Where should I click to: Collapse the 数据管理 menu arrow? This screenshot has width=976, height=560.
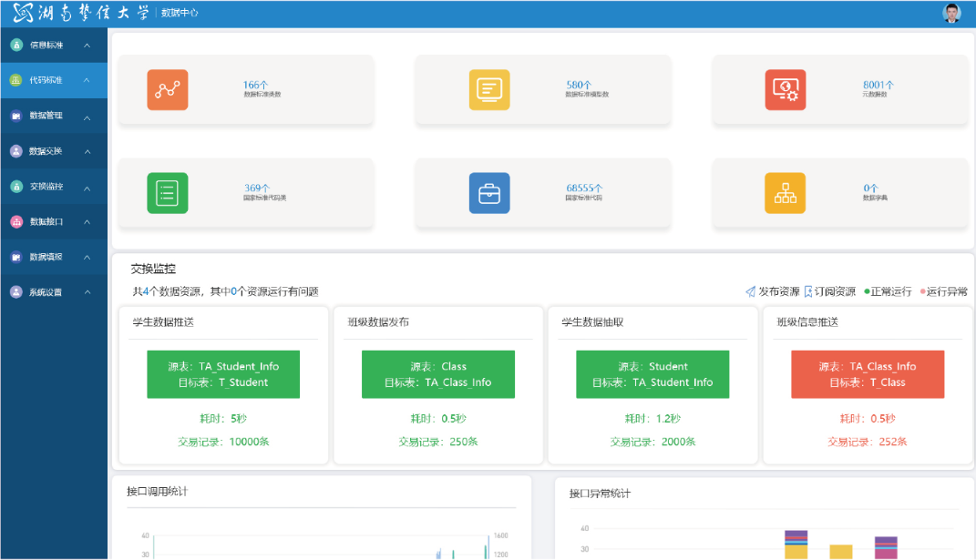point(87,117)
